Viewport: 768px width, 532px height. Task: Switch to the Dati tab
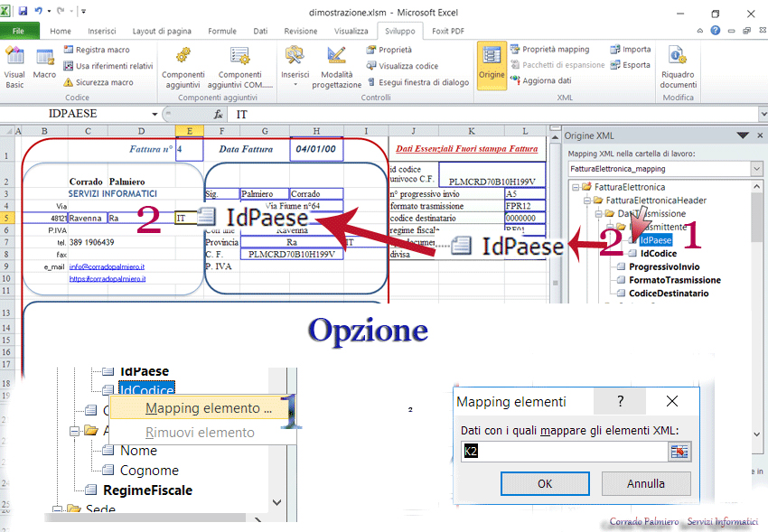point(260,31)
